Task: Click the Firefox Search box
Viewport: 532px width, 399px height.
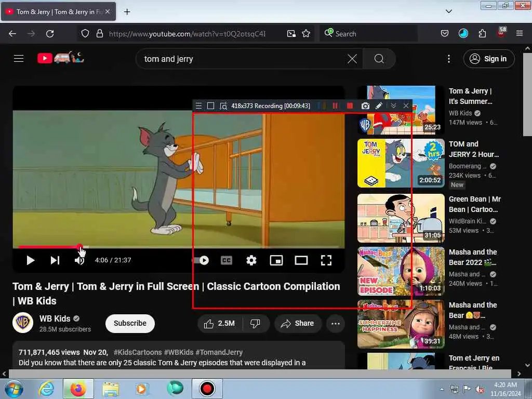Action: pyautogui.click(x=368, y=34)
